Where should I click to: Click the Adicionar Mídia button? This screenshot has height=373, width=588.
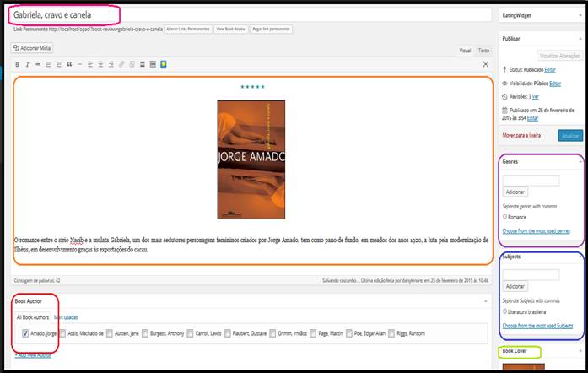[35, 48]
